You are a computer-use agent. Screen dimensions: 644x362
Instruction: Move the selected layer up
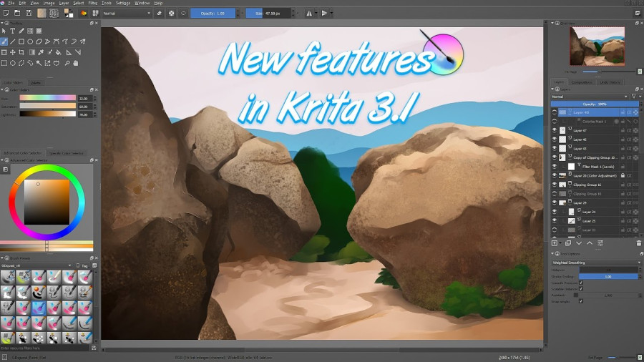tap(590, 243)
